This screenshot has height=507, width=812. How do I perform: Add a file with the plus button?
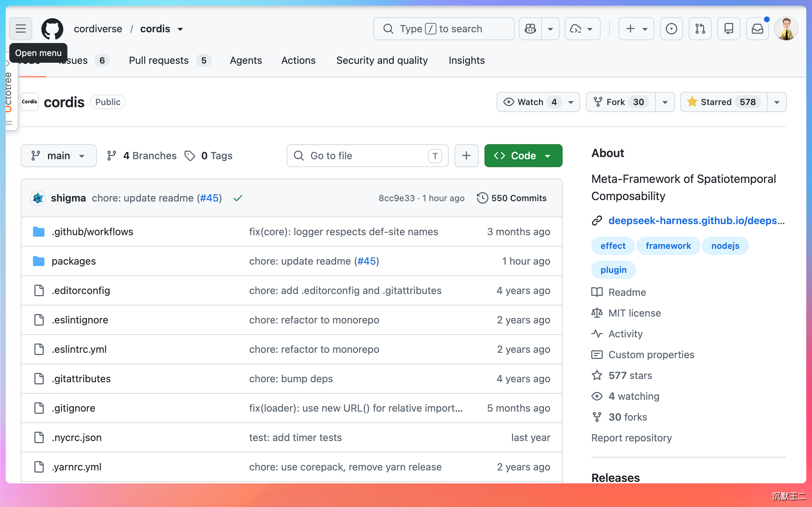point(466,156)
